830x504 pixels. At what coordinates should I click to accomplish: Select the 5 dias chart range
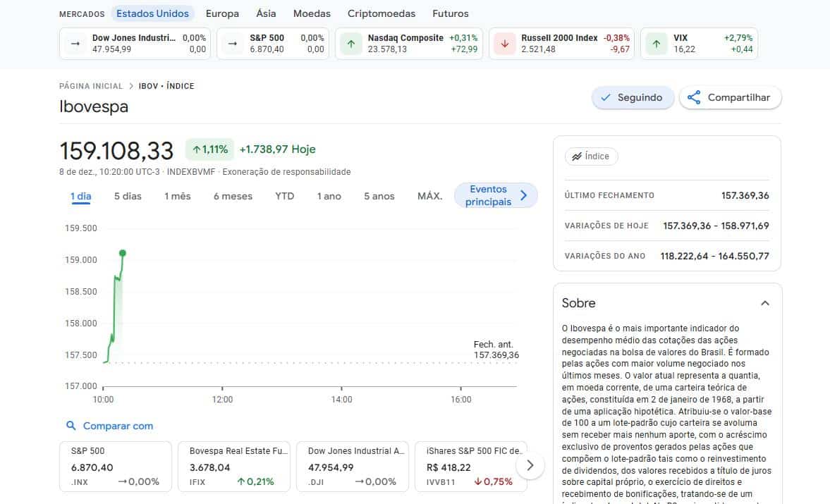[x=128, y=196]
